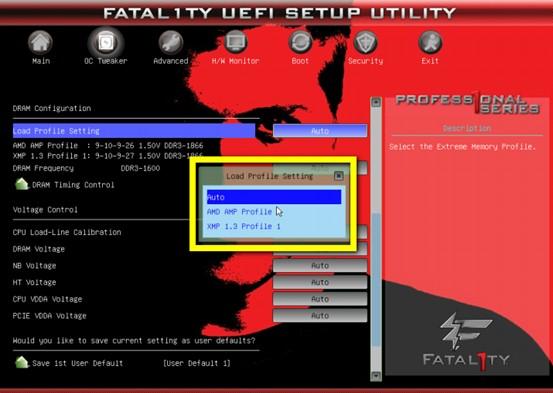Image resolution: width=553 pixels, height=393 pixels.
Task: Go to the Boot icon
Action: 300,43
